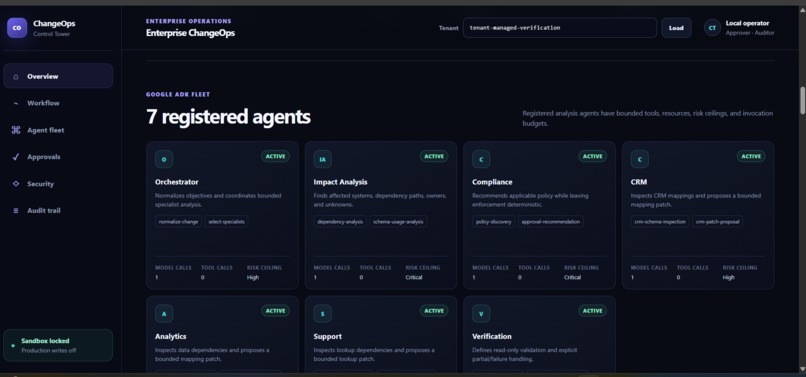
Task: Click the ACTIVE badge on Compliance card
Action: [x=593, y=156]
